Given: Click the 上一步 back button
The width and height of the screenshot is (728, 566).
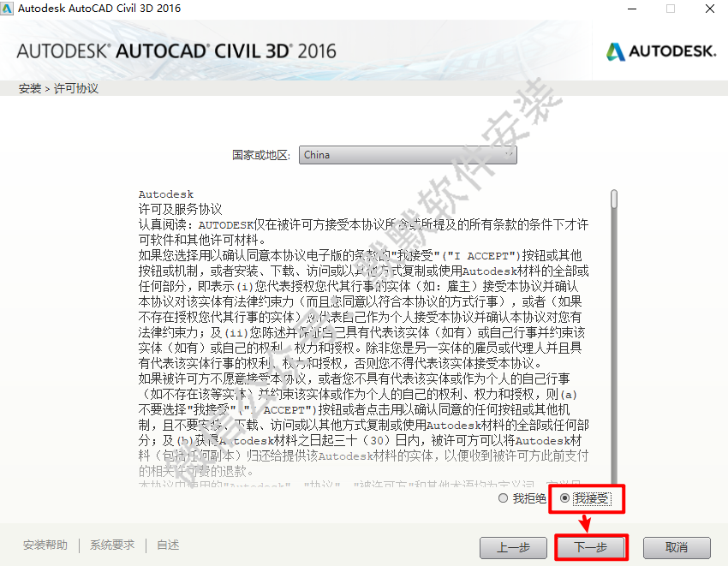Looking at the screenshot, I should tap(514, 548).
